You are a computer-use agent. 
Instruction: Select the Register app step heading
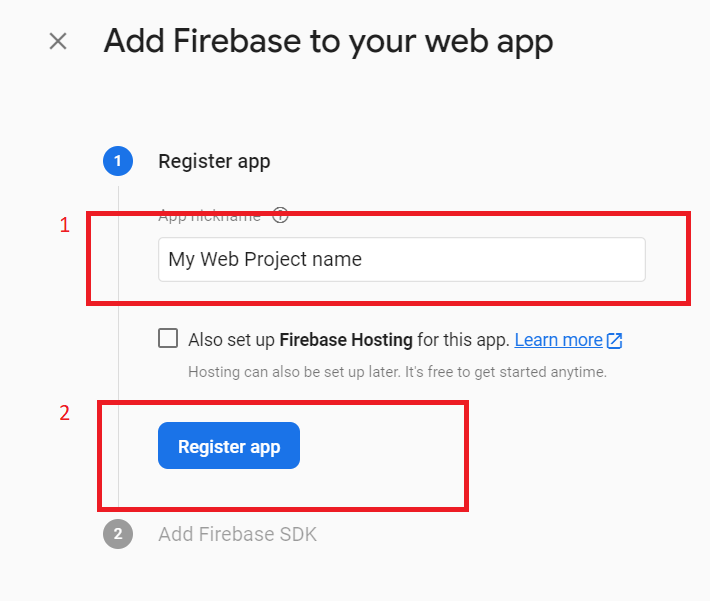coord(214,161)
